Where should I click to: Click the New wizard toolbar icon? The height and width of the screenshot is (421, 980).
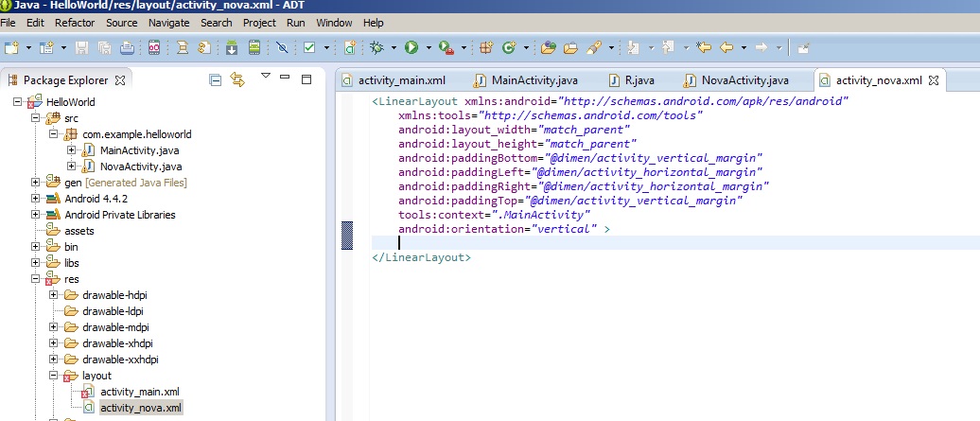(x=11, y=47)
